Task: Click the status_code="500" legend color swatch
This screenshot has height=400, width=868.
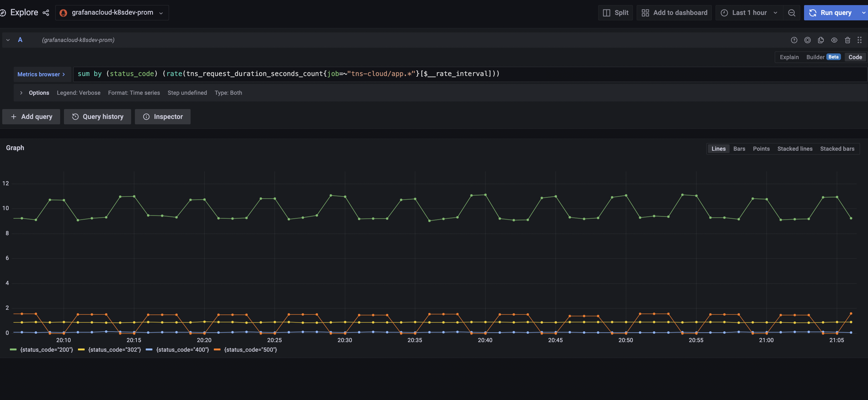Action: tap(217, 350)
